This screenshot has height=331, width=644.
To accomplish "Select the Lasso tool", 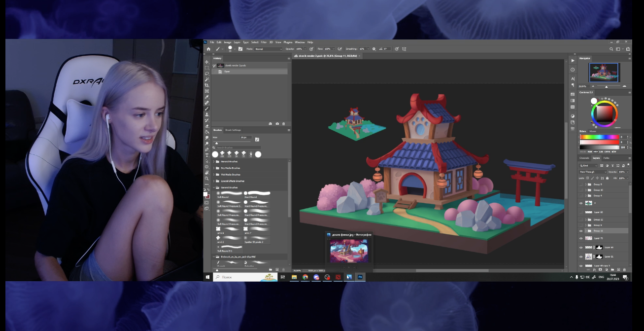I will tap(207, 74).
